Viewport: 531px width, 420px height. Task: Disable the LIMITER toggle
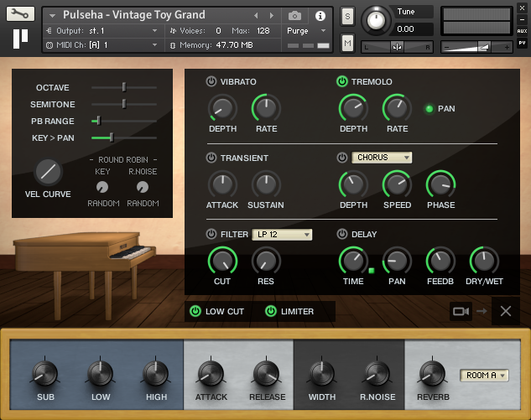click(x=271, y=311)
